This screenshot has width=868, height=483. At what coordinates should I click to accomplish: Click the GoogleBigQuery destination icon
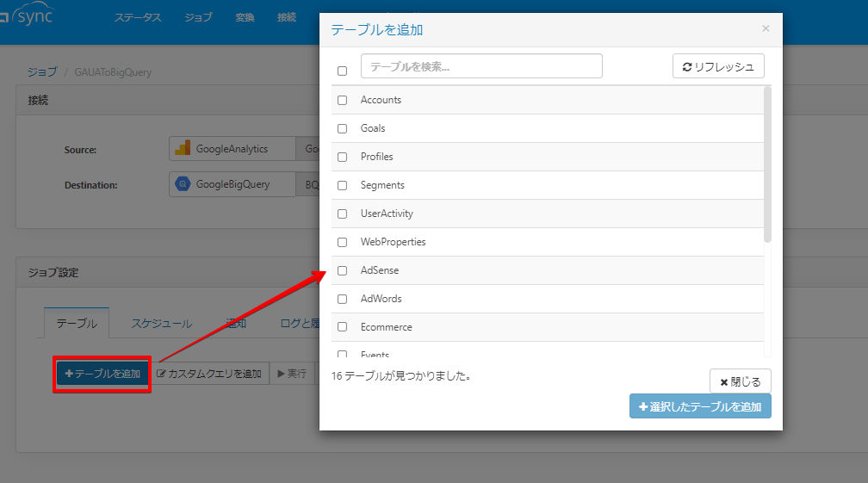pos(183,184)
